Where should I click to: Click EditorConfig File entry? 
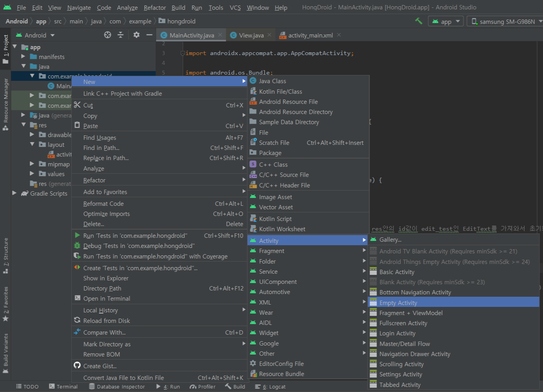309,363
